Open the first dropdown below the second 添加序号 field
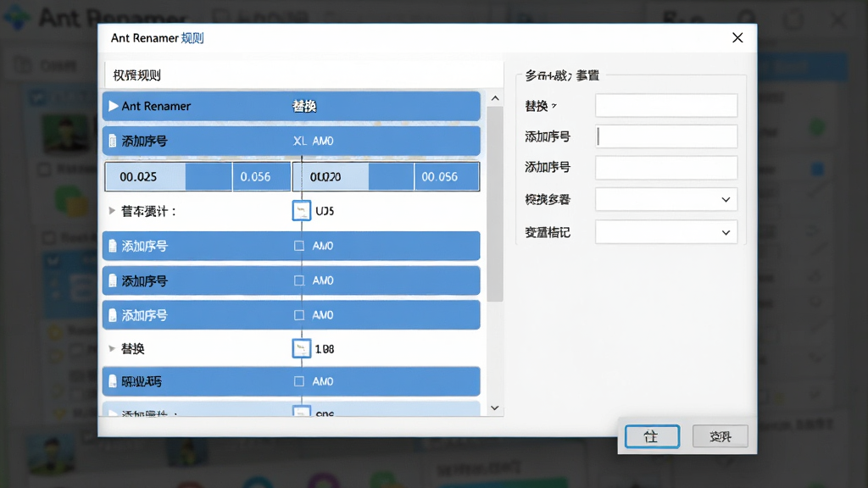Viewport: 868px width, 488px height. 666,199
